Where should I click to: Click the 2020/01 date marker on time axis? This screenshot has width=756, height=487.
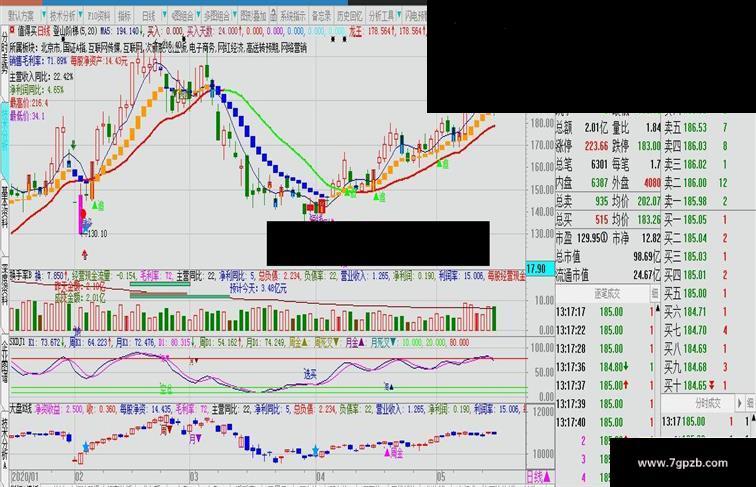[x=25, y=477]
